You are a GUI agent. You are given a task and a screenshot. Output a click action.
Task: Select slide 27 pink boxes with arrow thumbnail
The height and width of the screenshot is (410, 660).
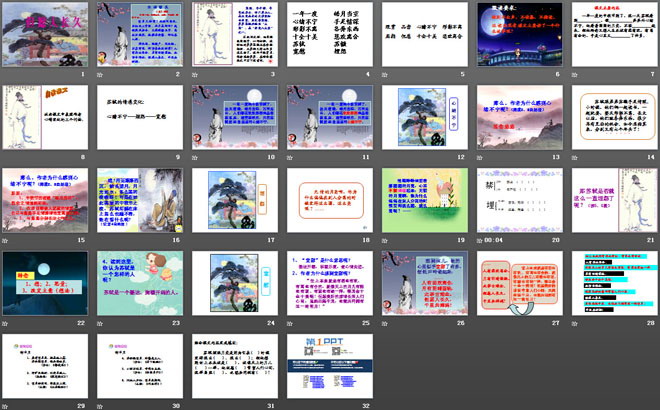point(520,283)
